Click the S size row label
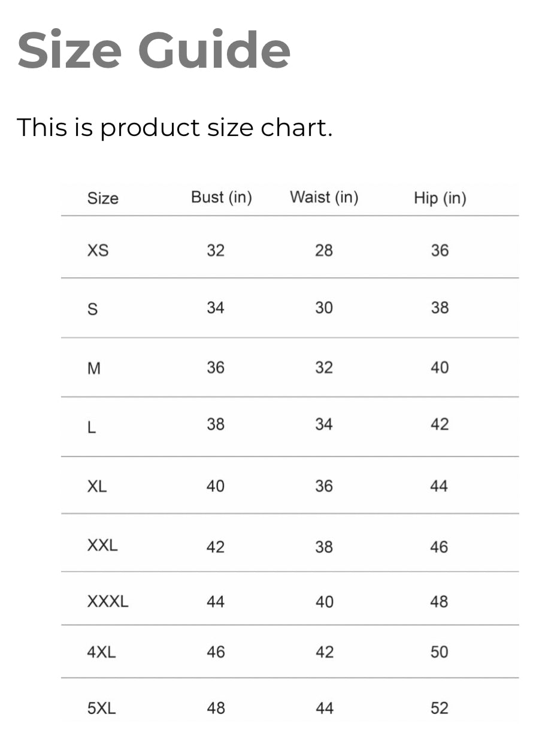The image size is (539, 756). pos(93,309)
